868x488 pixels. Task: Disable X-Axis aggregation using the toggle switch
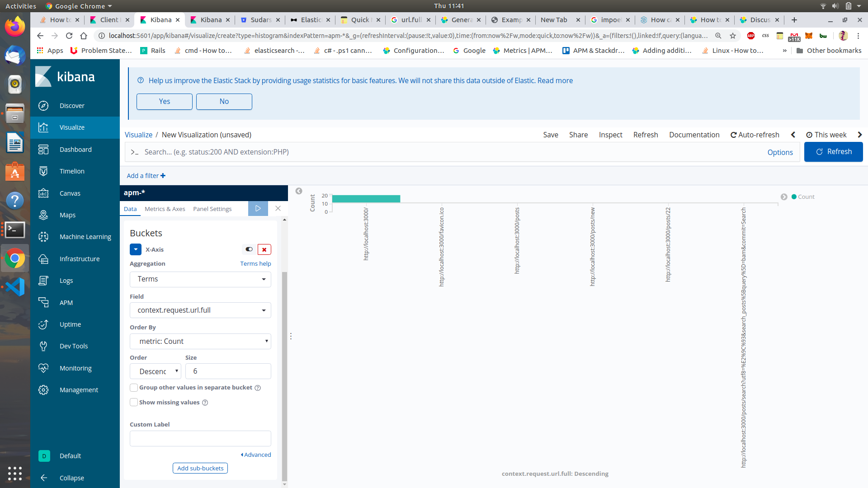249,249
